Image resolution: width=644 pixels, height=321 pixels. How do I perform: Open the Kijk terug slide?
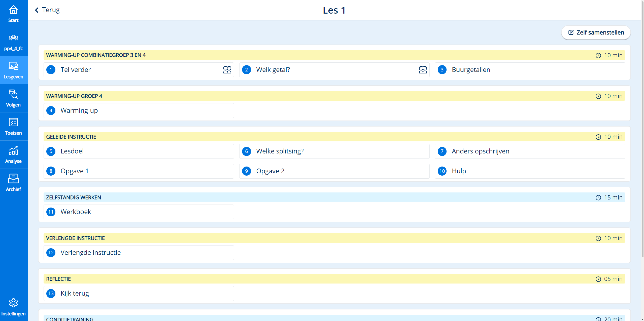(139, 293)
